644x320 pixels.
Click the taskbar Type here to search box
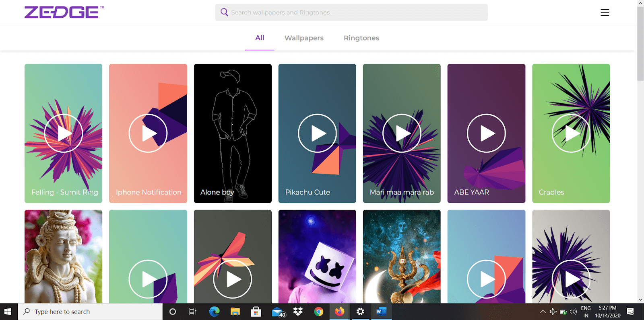click(90, 312)
